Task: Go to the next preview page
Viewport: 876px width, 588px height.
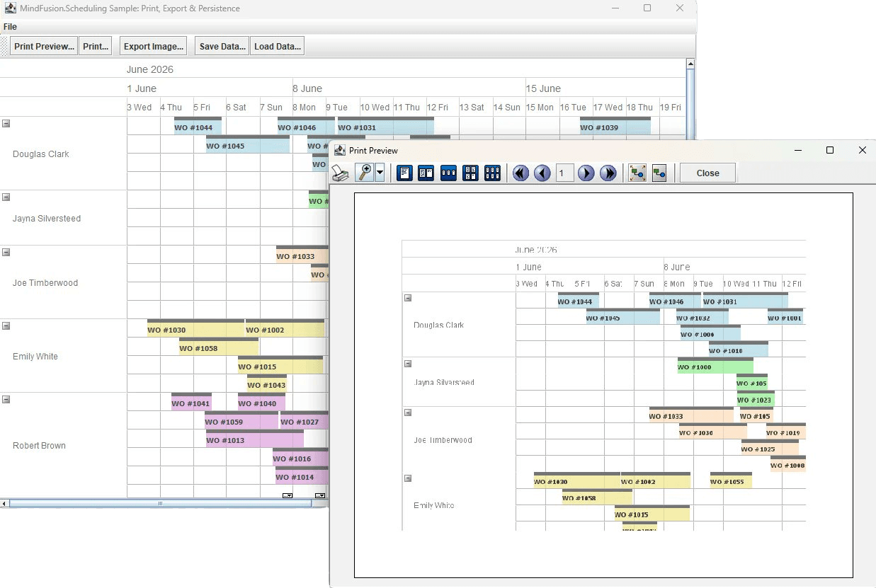Action: coord(586,173)
